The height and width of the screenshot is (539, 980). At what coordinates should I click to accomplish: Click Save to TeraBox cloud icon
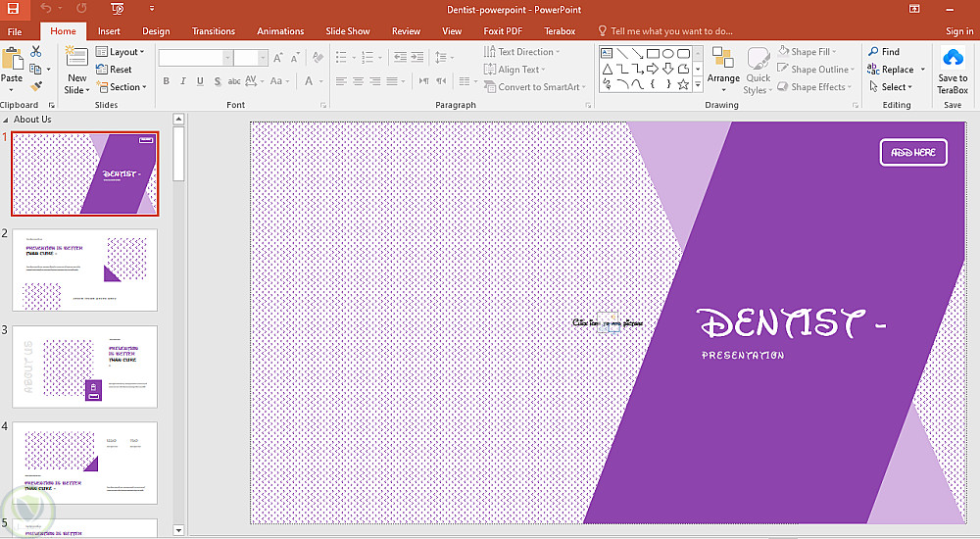953,58
